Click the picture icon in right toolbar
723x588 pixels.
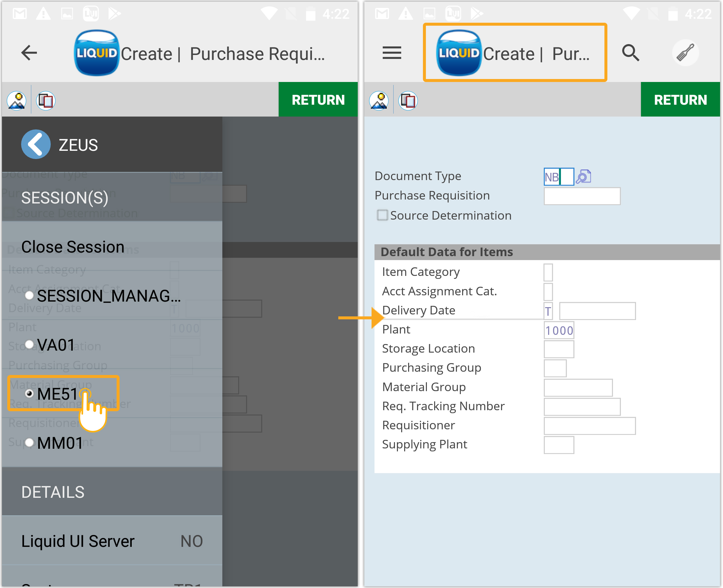coord(379,101)
